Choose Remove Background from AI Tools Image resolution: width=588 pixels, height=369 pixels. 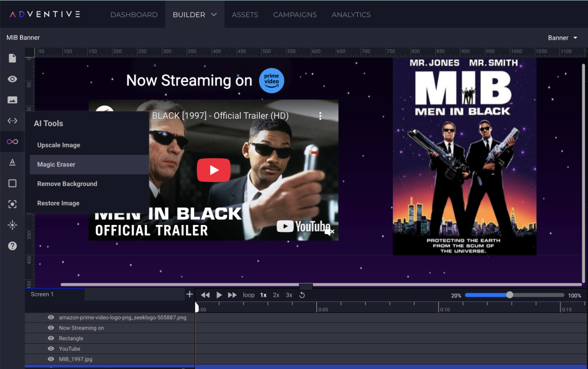coord(89,184)
